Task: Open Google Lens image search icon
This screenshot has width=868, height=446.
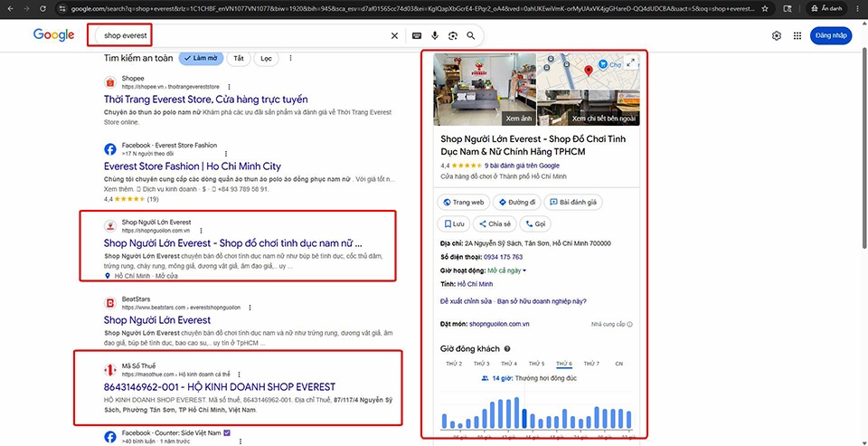Action: pos(453,36)
